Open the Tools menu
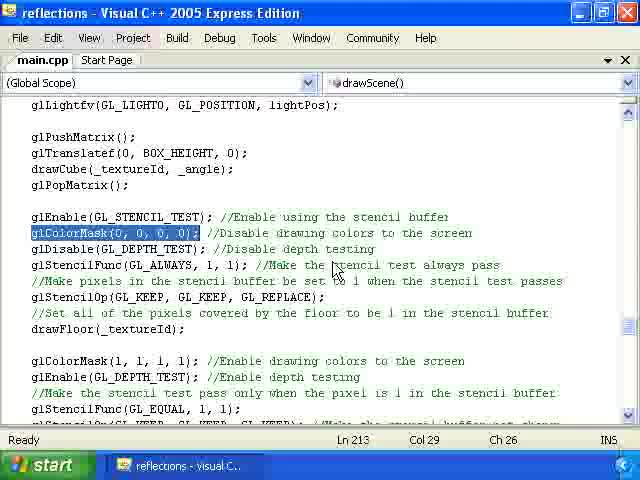 tap(264, 38)
